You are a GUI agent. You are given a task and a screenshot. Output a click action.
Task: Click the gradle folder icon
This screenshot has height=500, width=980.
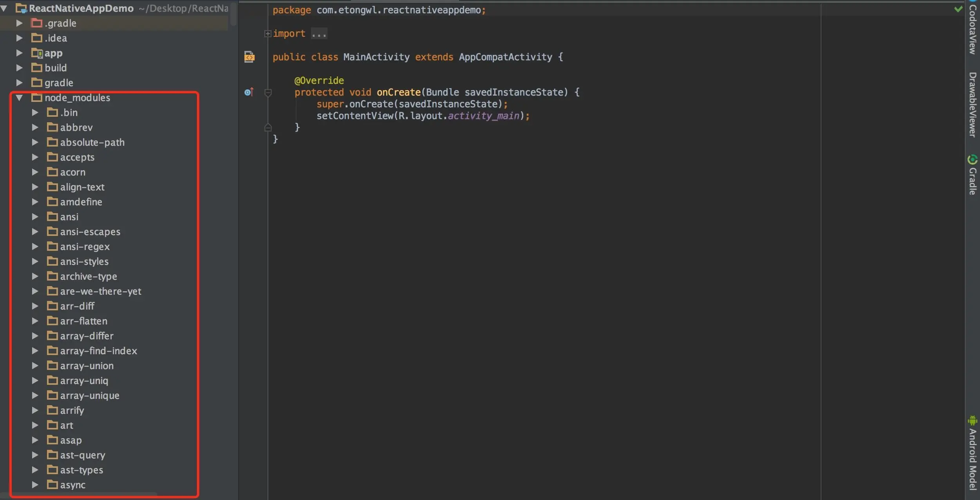click(x=37, y=83)
